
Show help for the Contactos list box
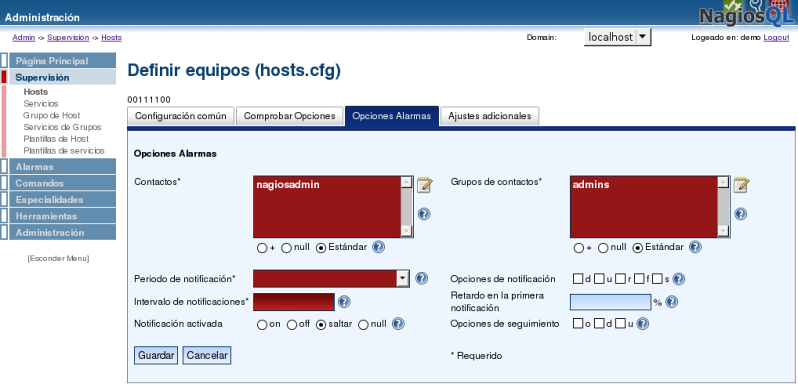(424, 213)
